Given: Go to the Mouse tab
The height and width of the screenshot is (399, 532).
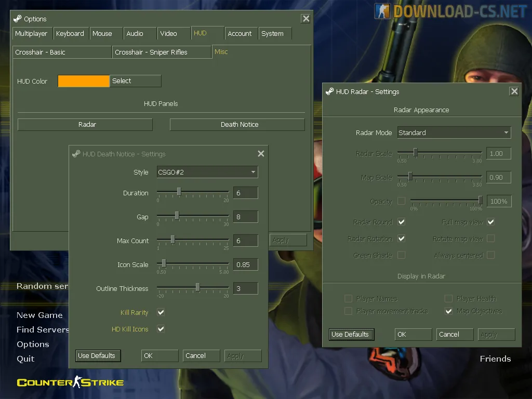Looking at the screenshot, I should click(x=105, y=34).
